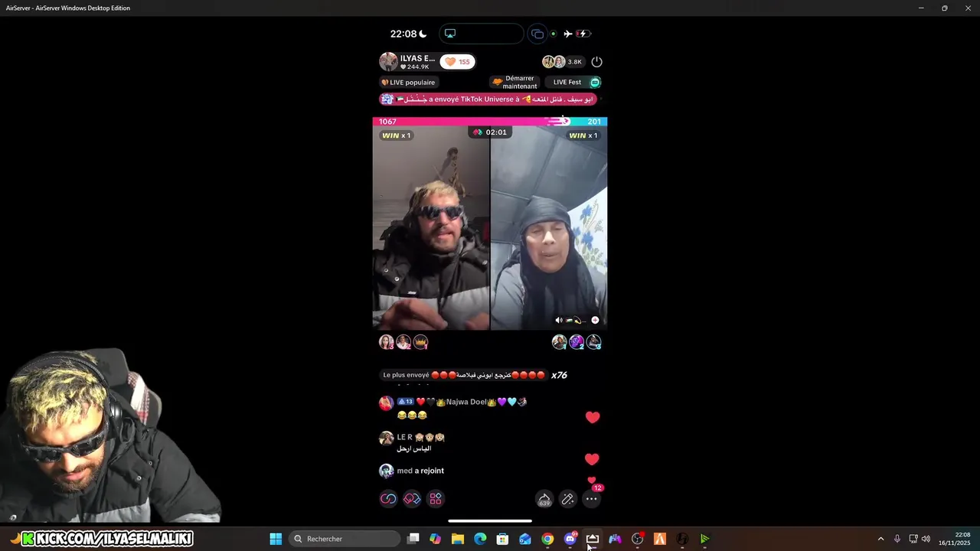Open right team's rank 2 purple avatar
Image resolution: width=980 pixels, height=551 pixels.
point(577,342)
